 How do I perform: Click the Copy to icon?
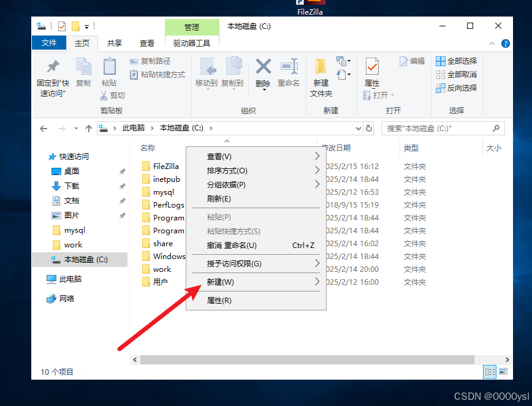[x=234, y=66]
